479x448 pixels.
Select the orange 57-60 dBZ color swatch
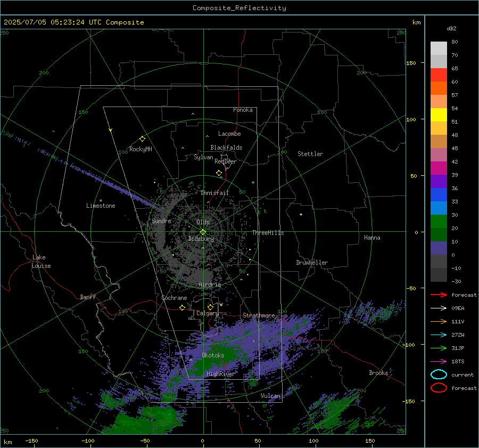[439, 88]
